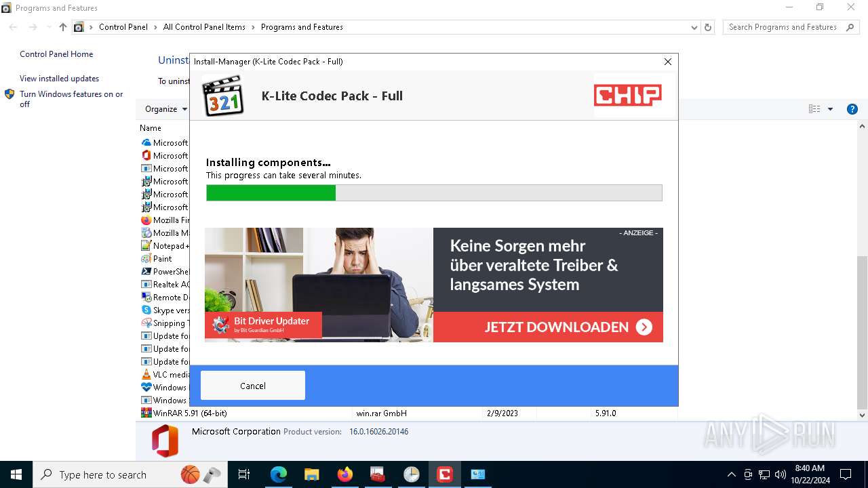The image size is (868, 488).
Task: Click the Microsoft Office details pane icon
Action: click(165, 441)
